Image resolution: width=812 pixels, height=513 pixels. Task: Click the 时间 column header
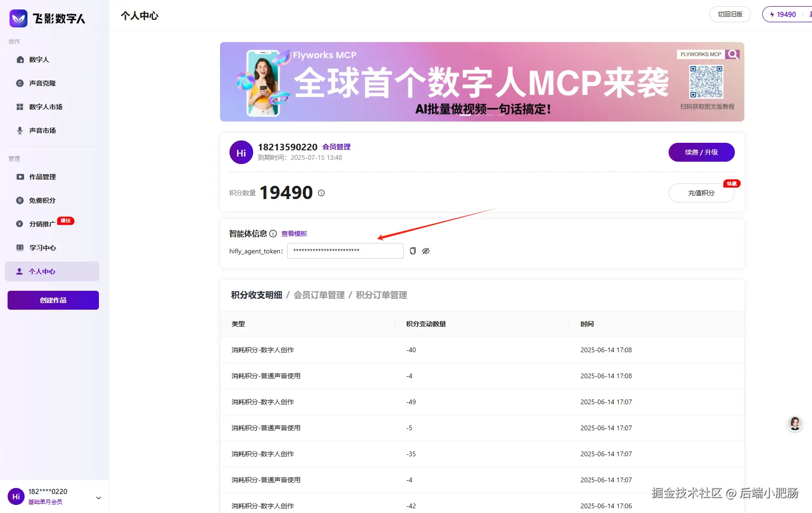point(587,324)
